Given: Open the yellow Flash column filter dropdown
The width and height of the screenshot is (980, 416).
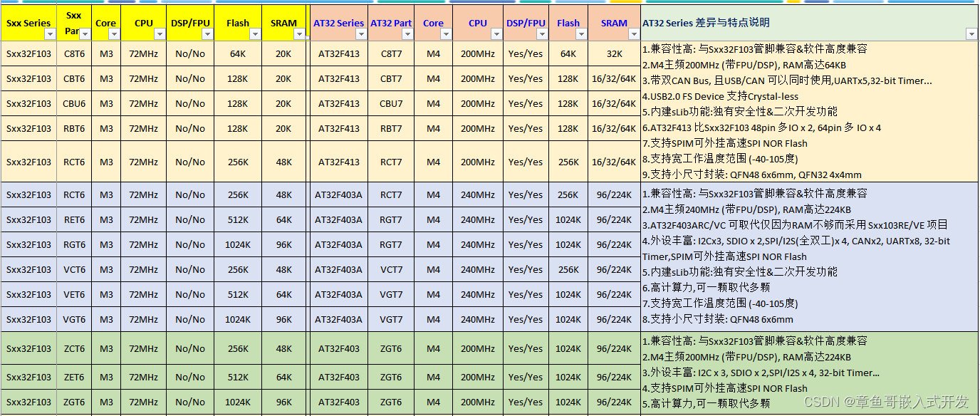Looking at the screenshot, I should pos(255,34).
